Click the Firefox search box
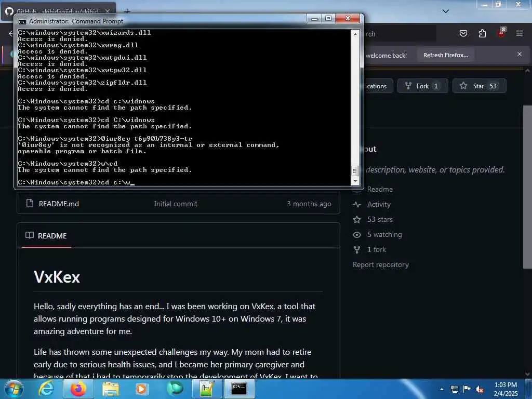 401,34
